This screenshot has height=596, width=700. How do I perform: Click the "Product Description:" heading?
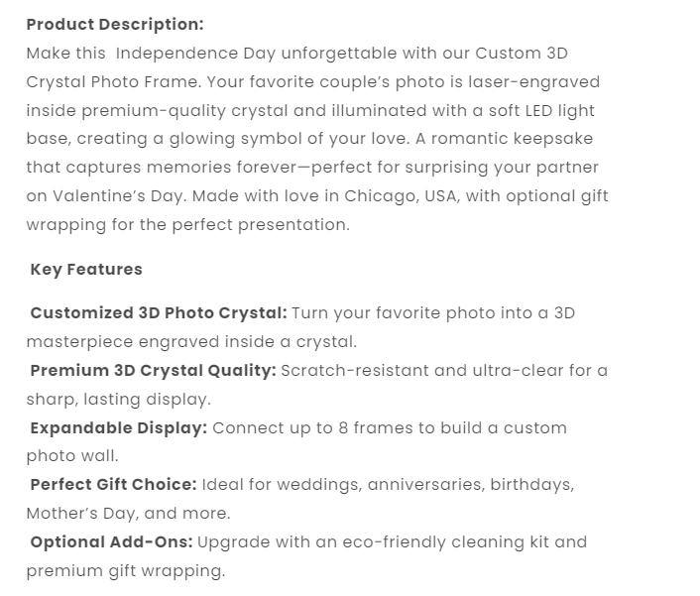tap(115, 24)
